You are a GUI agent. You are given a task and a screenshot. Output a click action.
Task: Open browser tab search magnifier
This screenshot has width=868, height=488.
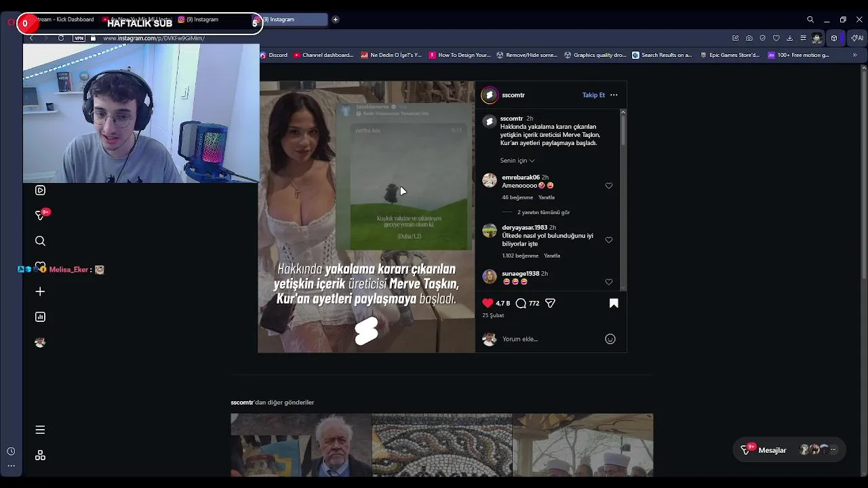click(x=810, y=20)
